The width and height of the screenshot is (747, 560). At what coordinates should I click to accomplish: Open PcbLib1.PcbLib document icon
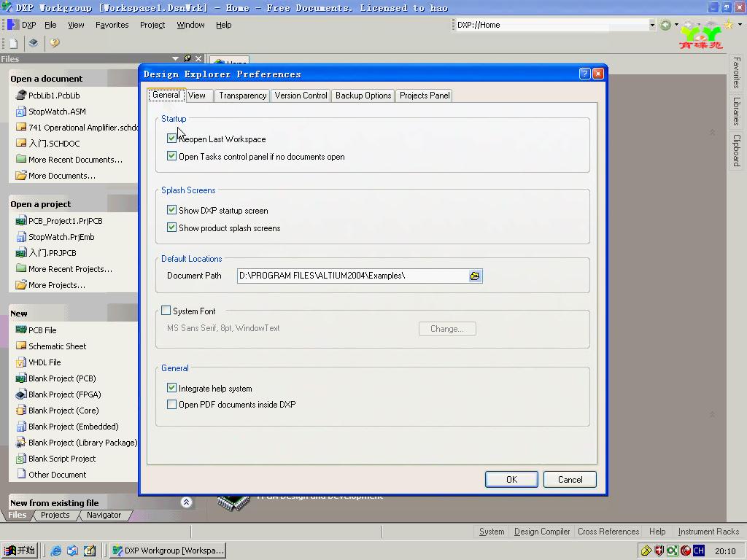(20, 95)
